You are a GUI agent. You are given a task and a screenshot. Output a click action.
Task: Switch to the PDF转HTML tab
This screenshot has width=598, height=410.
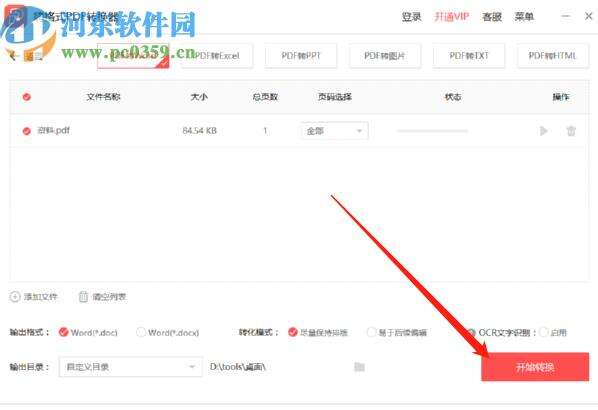coord(553,56)
